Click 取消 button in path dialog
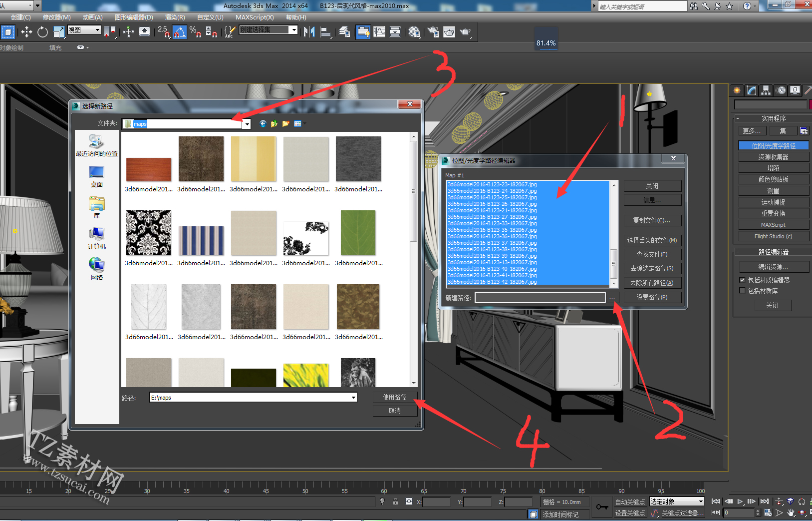The width and height of the screenshot is (812, 521). (394, 411)
